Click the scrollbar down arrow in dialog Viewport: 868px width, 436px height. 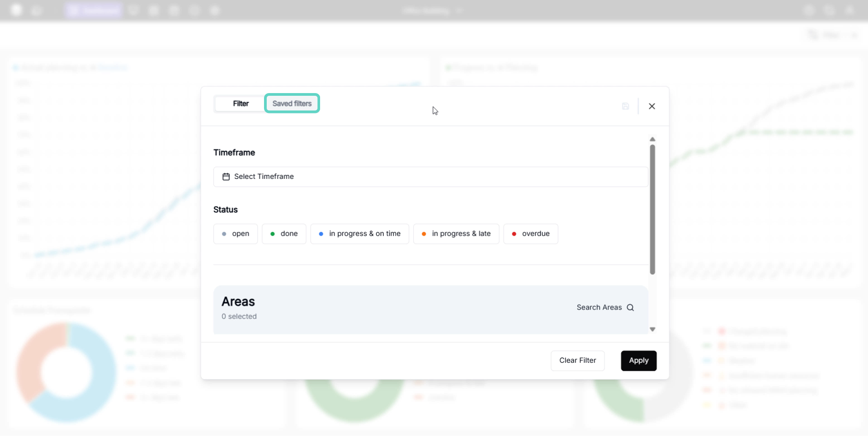click(652, 329)
